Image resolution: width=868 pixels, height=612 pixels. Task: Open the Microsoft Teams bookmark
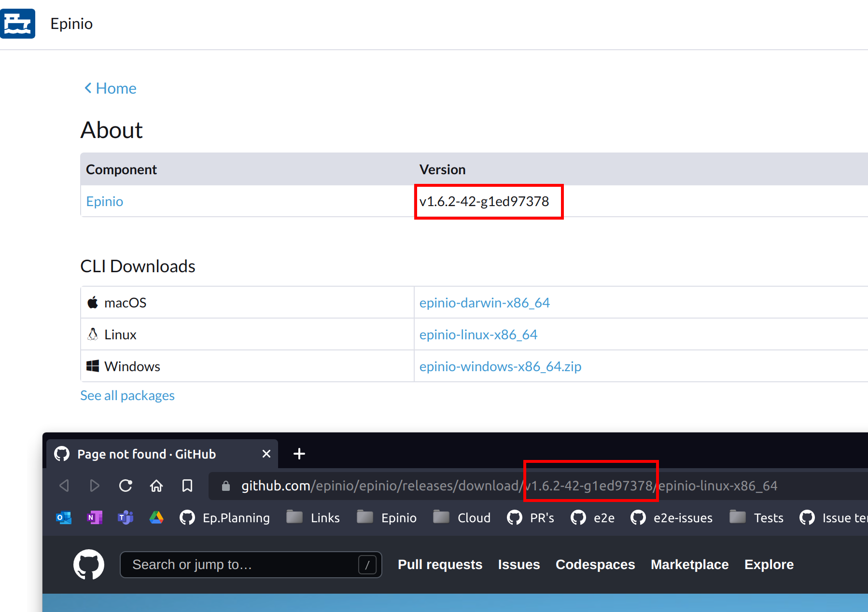click(125, 517)
